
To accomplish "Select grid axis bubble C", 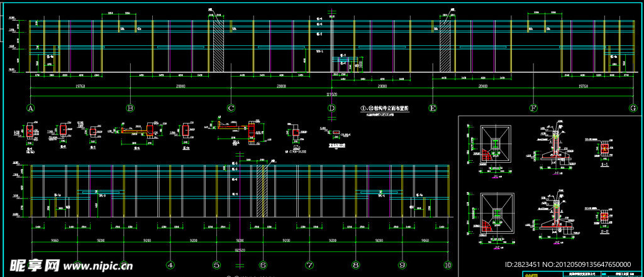I will pyautogui.click(x=231, y=108).
